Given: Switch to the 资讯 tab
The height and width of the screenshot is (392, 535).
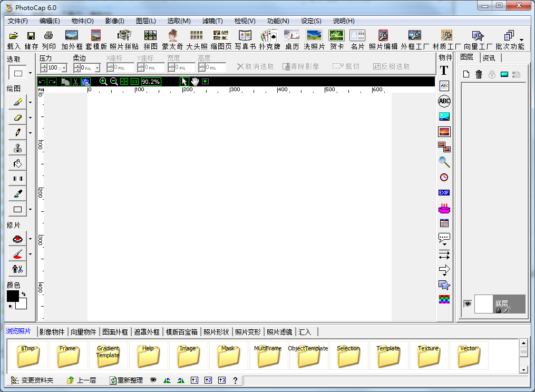Looking at the screenshot, I should point(488,57).
